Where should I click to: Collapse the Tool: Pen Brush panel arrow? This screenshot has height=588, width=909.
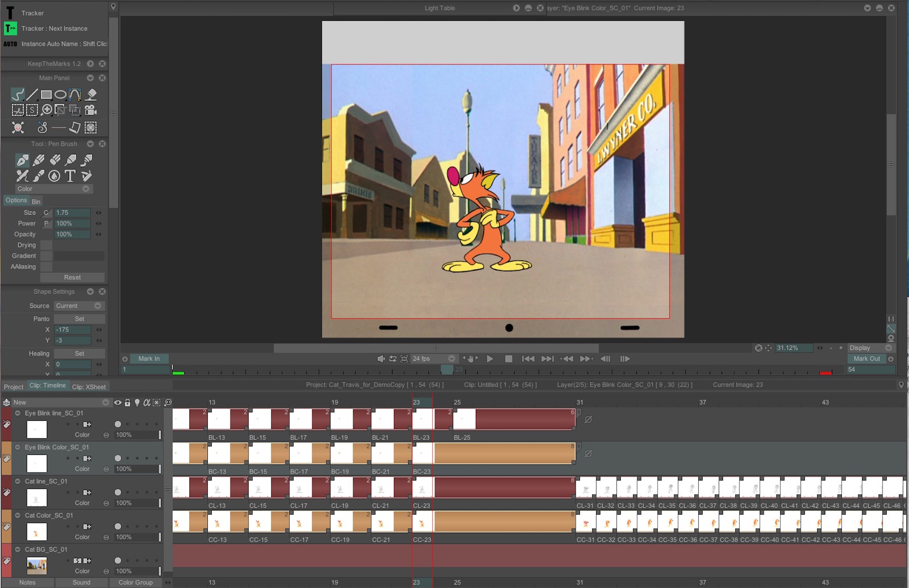(x=90, y=144)
